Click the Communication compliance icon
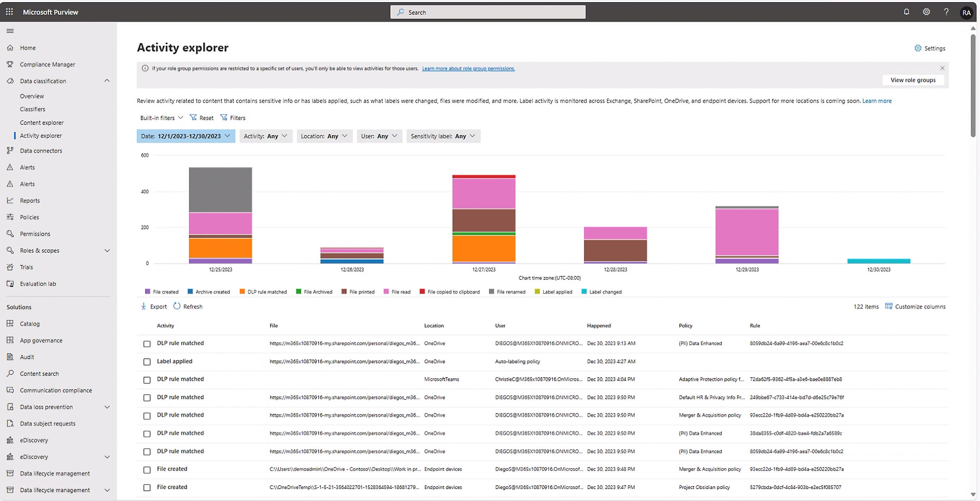 pyautogui.click(x=10, y=390)
